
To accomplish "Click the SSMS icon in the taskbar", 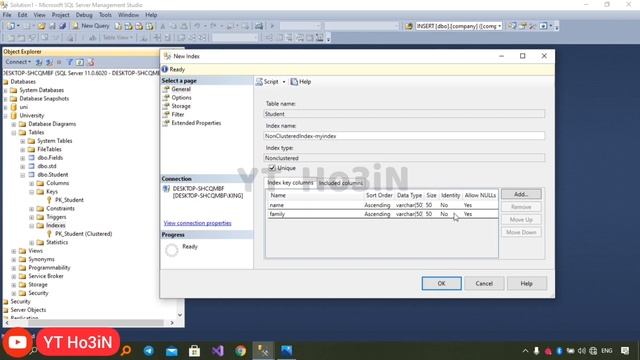I will coord(263,351).
